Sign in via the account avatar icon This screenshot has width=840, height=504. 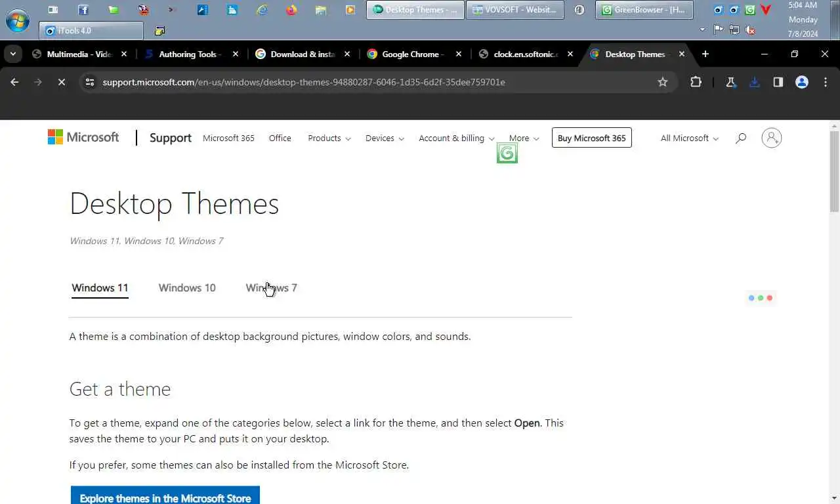(x=771, y=138)
